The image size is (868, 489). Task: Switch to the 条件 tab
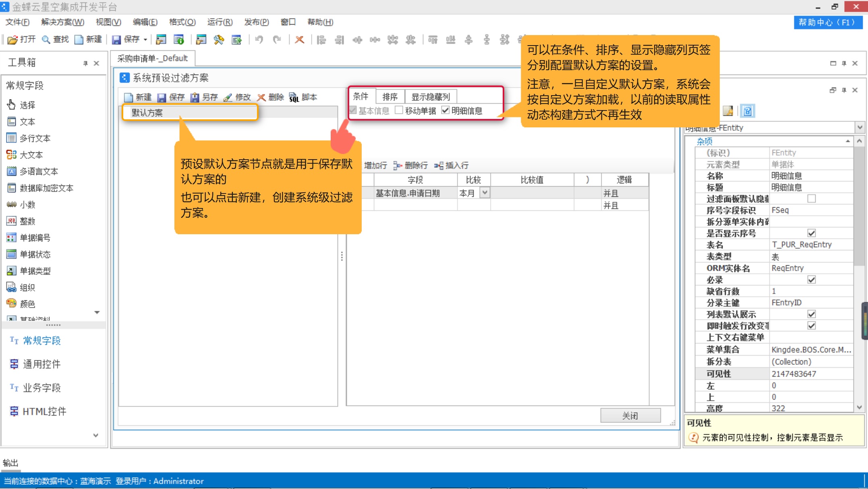pos(361,96)
